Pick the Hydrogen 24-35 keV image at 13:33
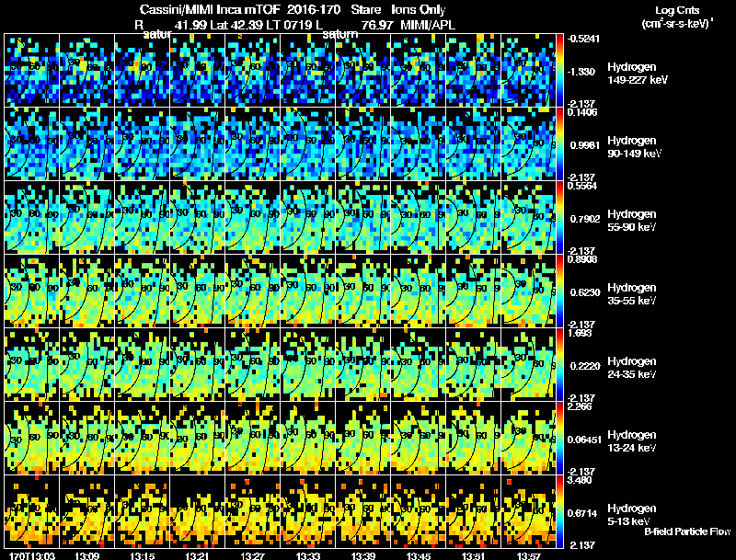The width and height of the screenshot is (736, 560). click(x=308, y=364)
